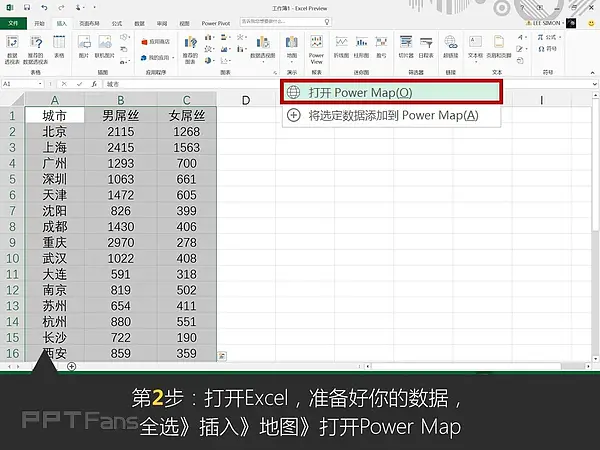Switch to the Power Pivot tab

pyautogui.click(x=214, y=21)
